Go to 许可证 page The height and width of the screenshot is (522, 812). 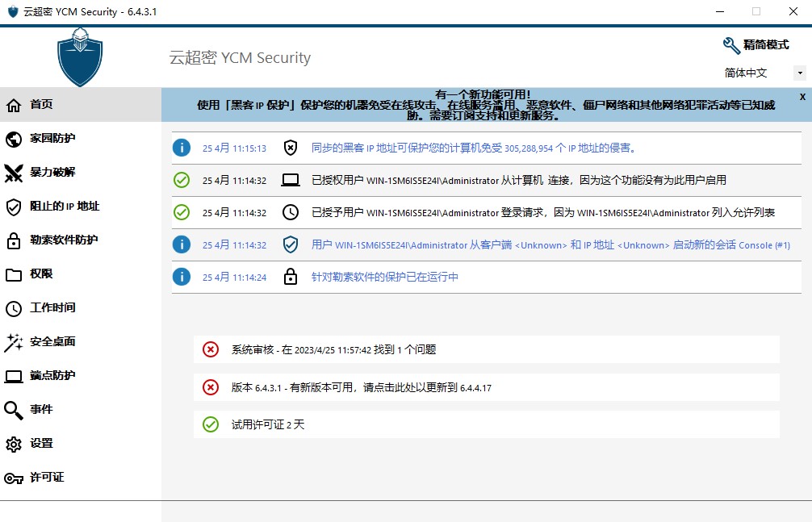[x=81, y=478]
